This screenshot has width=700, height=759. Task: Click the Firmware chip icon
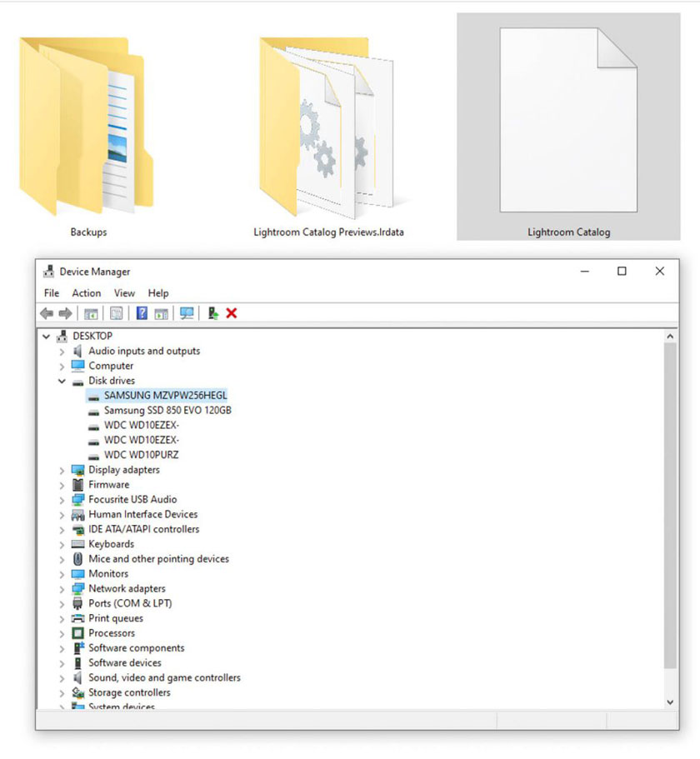[77, 485]
